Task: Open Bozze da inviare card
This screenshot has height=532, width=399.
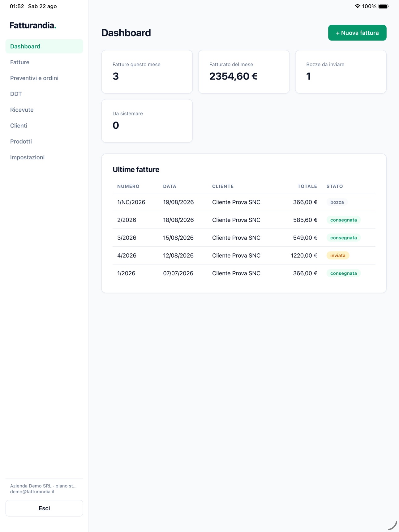Action: click(x=341, y=72)
